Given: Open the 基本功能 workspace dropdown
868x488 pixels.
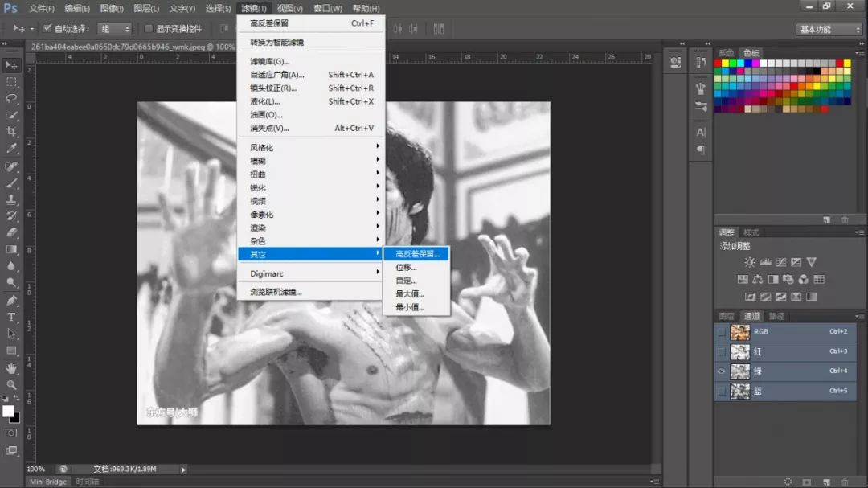Looking at the screenshot, I should pos(829,29).
